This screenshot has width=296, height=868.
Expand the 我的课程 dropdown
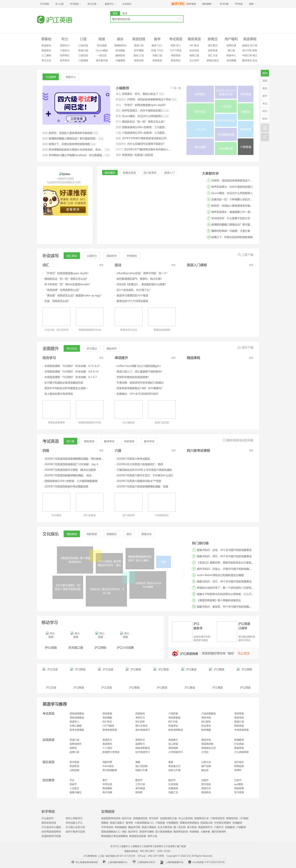tap(207, 4)
